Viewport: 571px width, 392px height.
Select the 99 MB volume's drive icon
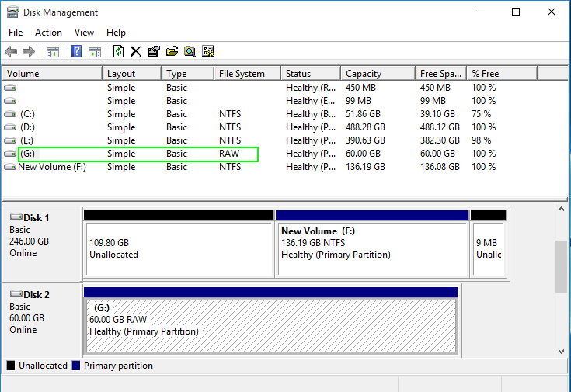click(x=10, y=101)
